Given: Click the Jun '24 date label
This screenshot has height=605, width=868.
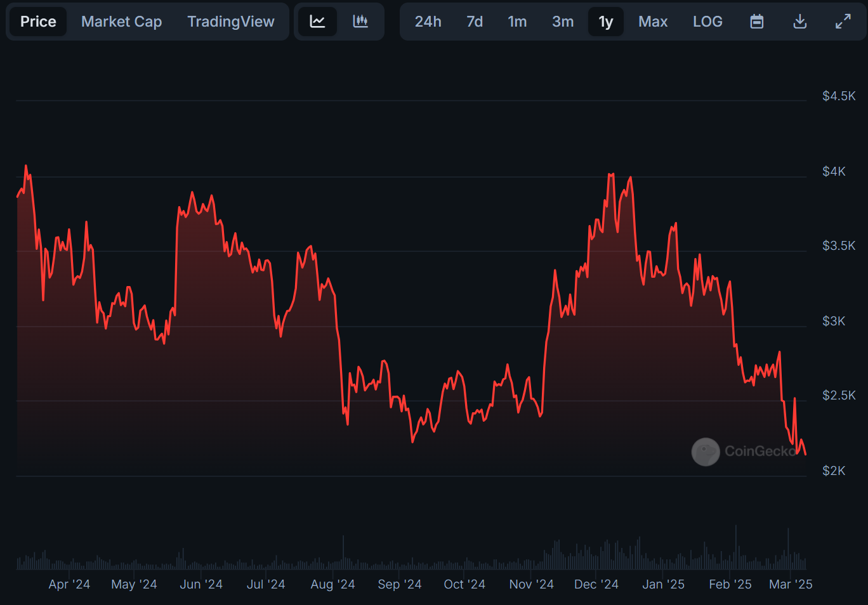Looking at the screenshot, I should pos(201,585).
